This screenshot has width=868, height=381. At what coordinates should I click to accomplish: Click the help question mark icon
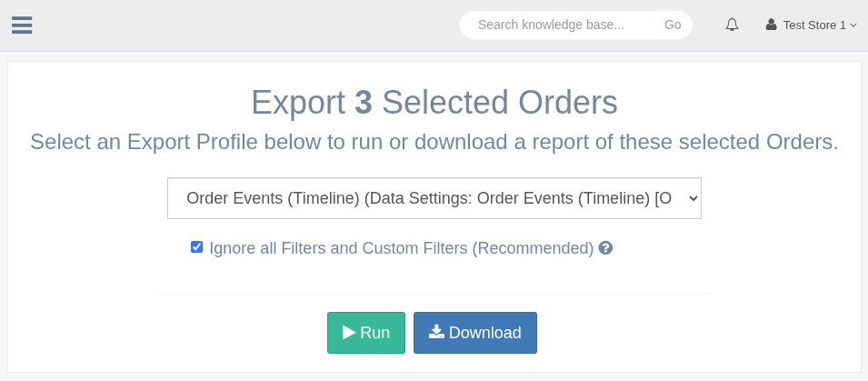coord(605,247)
